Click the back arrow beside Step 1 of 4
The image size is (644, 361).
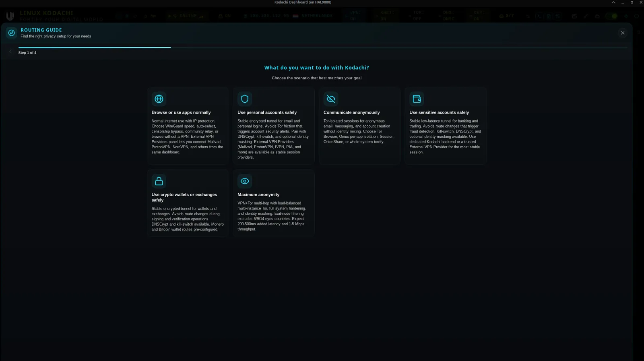click(x=10, y=52)
